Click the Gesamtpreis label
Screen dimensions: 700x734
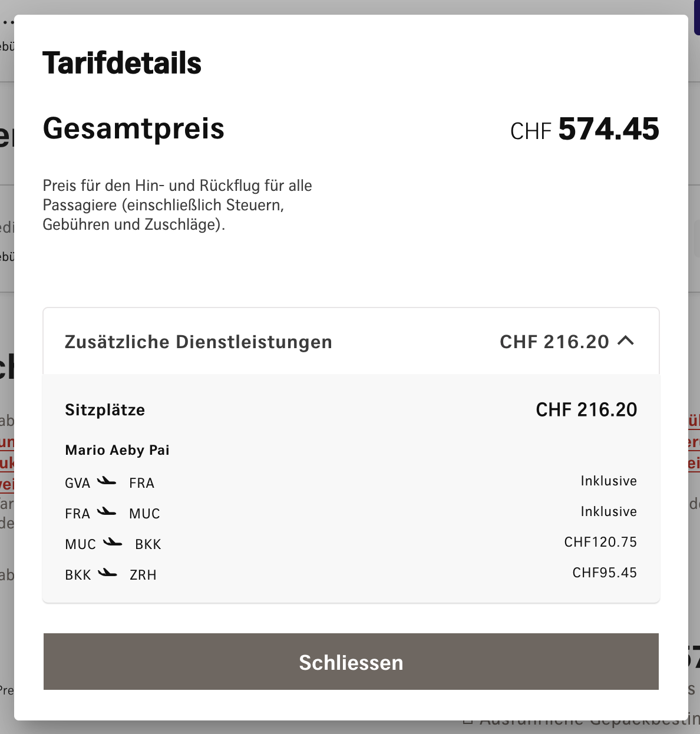[x=134, y=128]
